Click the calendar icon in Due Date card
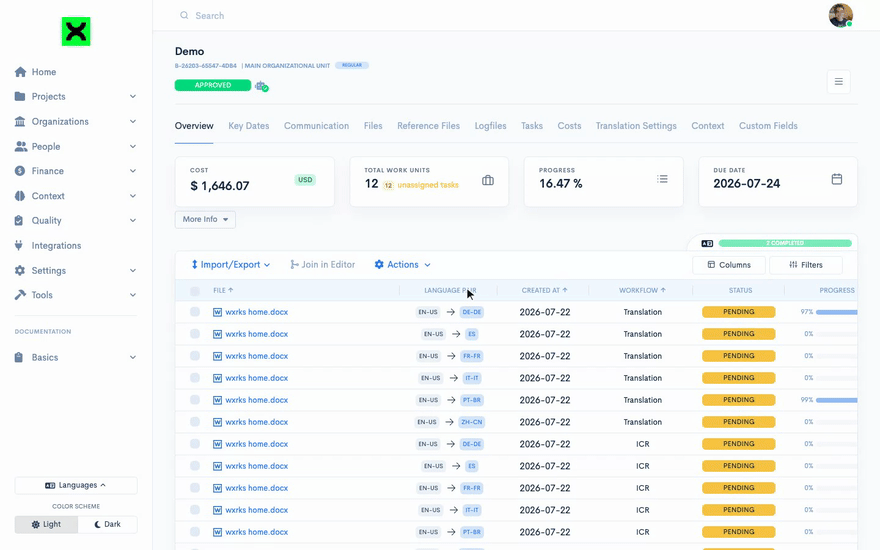The height and width of the screenshot is (550, 880). (x=837, y=179)
